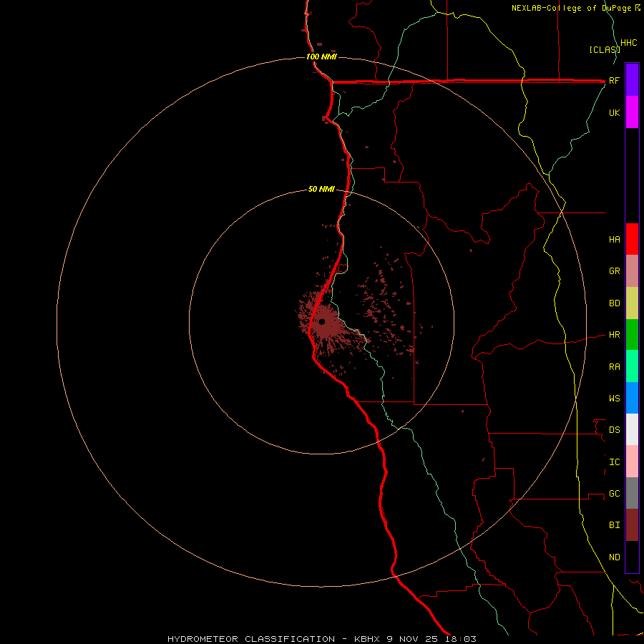644x644 pixels.
Task: Click the 'RA' legend label
Action: 614,367
